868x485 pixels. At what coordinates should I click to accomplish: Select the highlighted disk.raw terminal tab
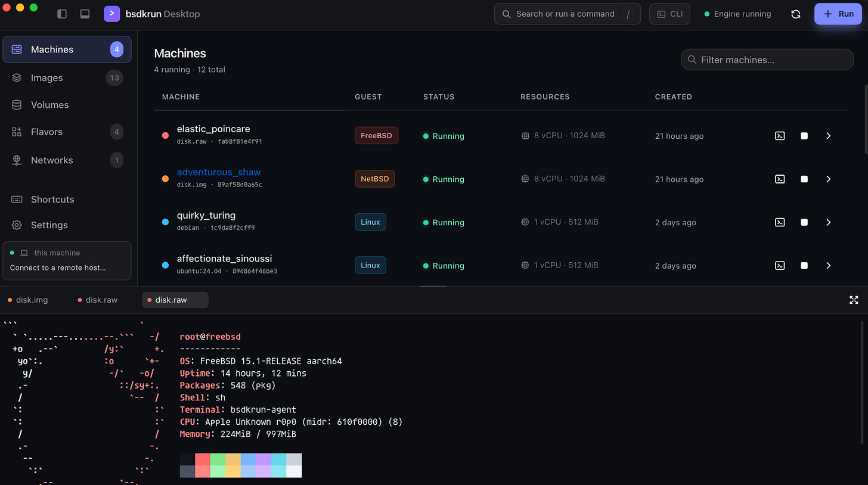click(175, 300)
